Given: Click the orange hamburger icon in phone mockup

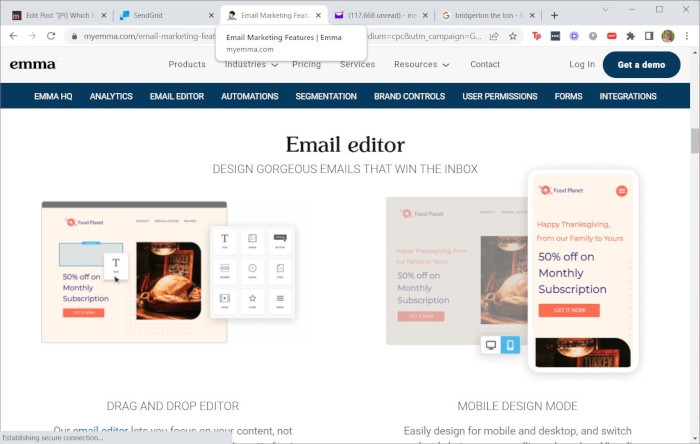Looking at the screenshot, I should 621,191.
